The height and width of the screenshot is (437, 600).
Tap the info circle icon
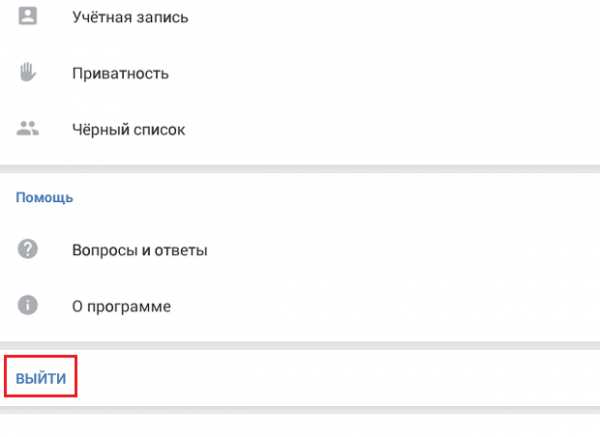click(x=28, y=305)
